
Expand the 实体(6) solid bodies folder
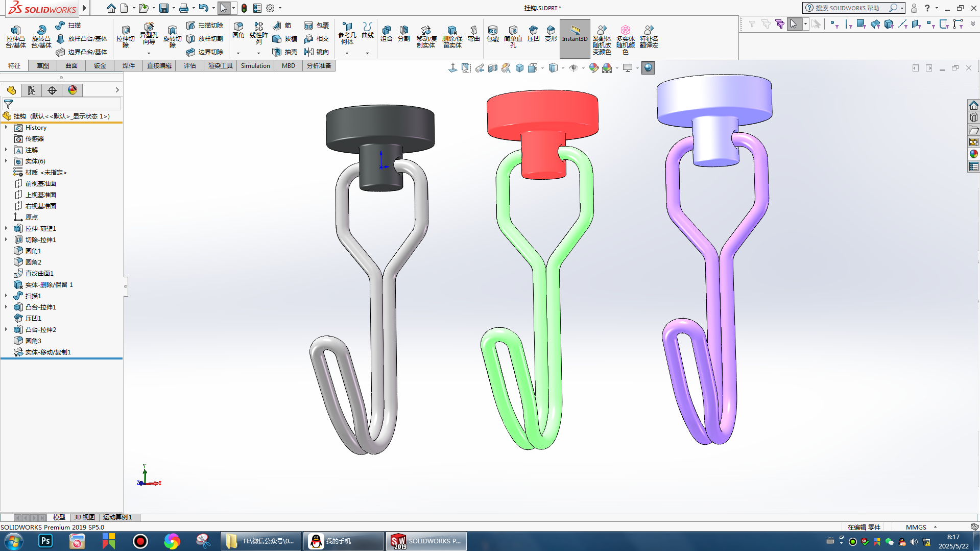click(x=6, y=161)
